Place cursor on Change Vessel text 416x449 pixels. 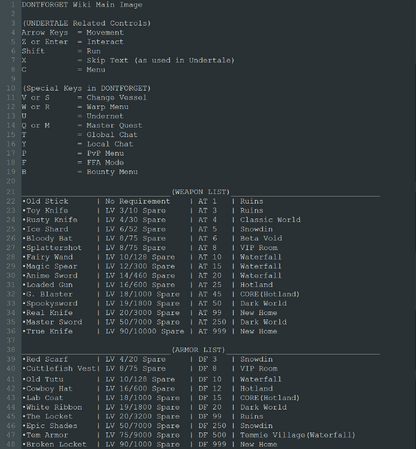tap(117, 98)
